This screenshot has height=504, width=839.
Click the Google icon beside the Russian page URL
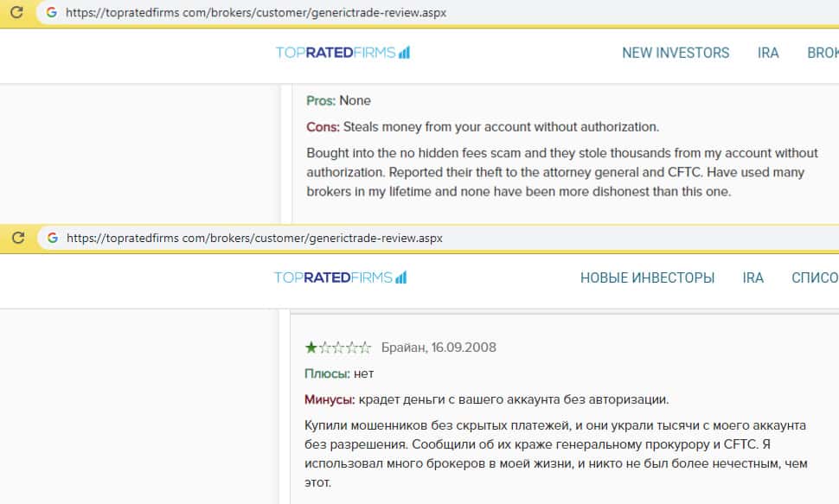(52, 238)
